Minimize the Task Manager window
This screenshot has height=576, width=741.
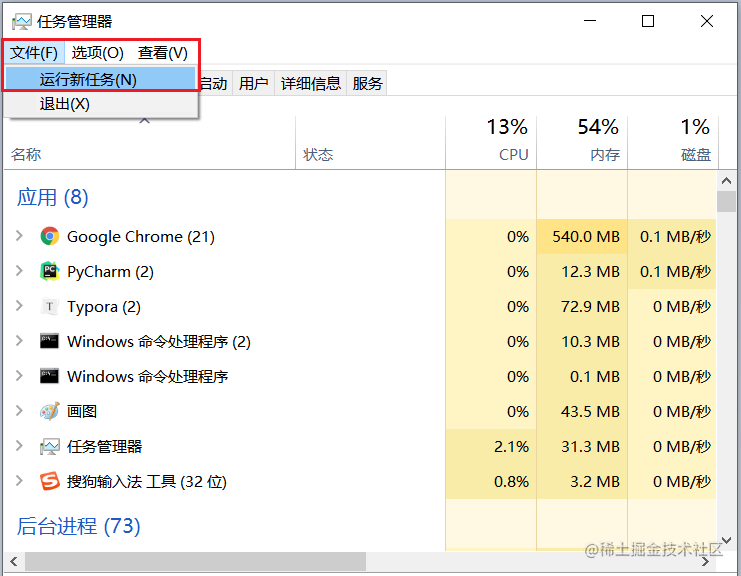click(x=590, y=21)
